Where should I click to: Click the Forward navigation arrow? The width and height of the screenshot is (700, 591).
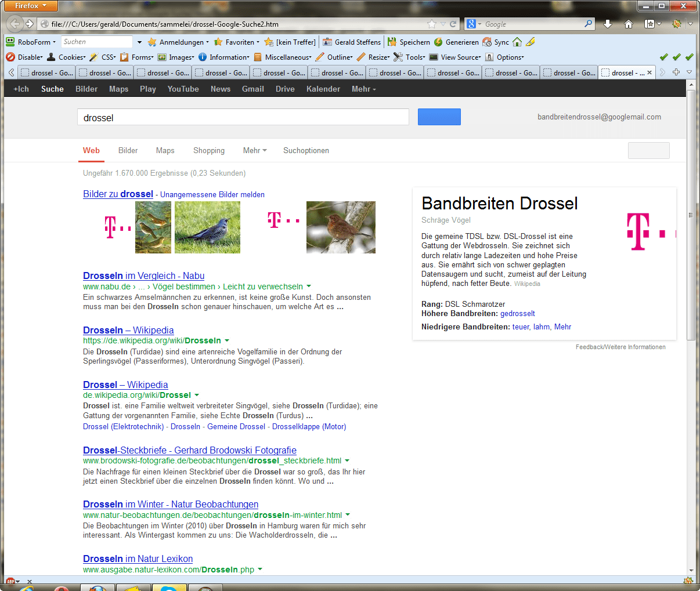coord(30,24)
